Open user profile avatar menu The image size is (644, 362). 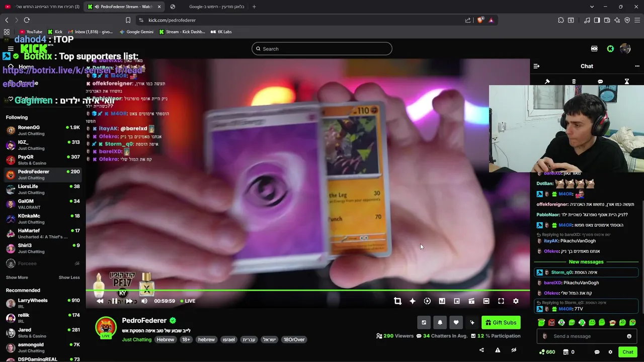pyautogui.click(x=625, y=49)
